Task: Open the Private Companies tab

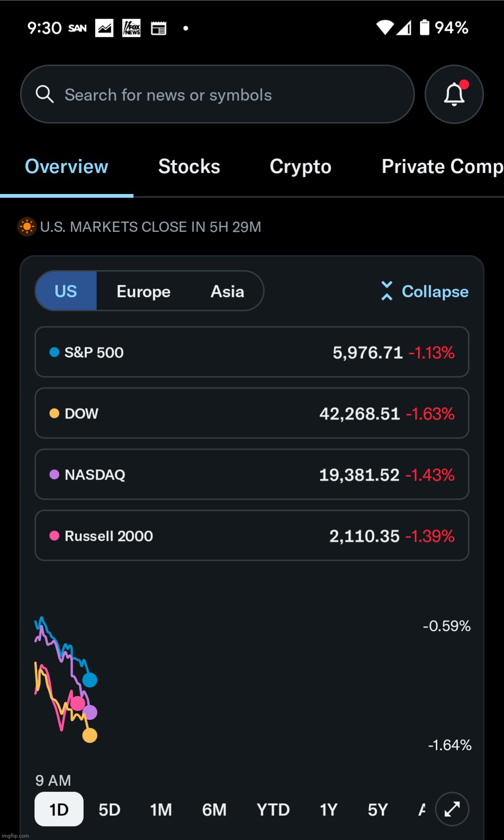Action: 442,167
